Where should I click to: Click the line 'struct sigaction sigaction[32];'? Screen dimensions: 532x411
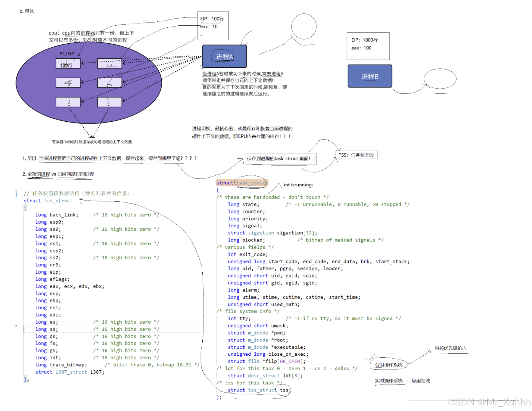point(272,233)
